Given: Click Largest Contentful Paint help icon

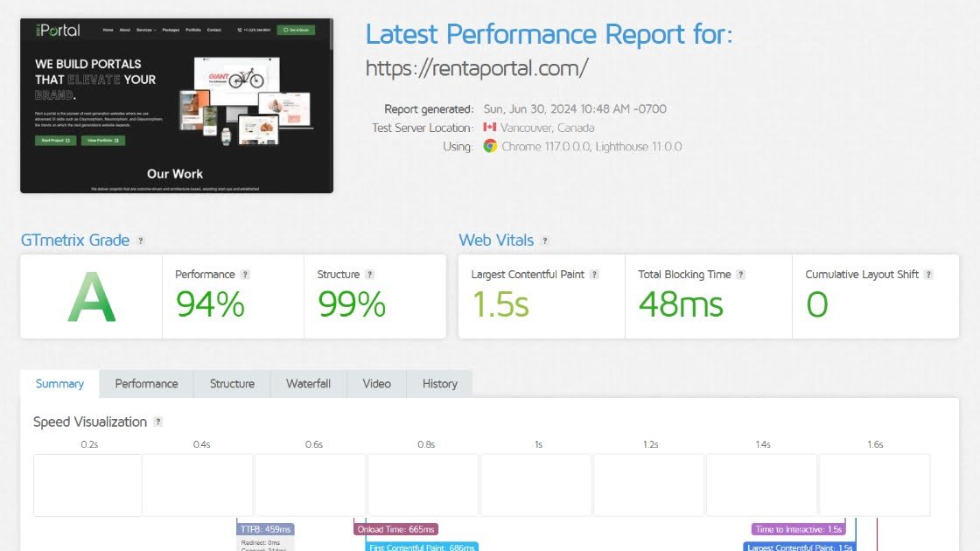Looking at the screenshot, I should [x=594, y=275].
